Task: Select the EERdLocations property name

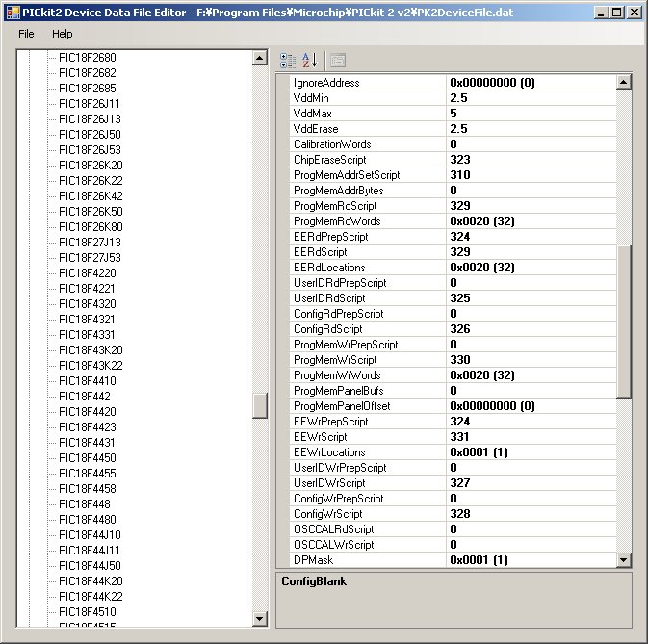Action: (329, 268)
